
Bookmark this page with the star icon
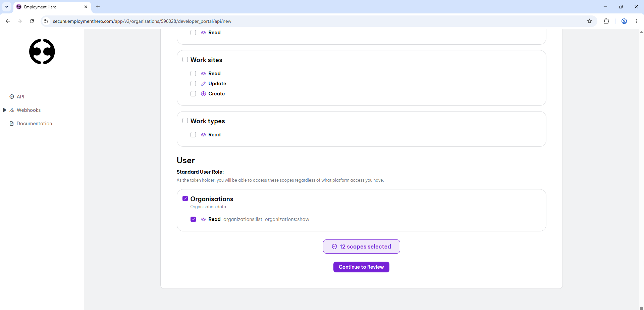589,21
